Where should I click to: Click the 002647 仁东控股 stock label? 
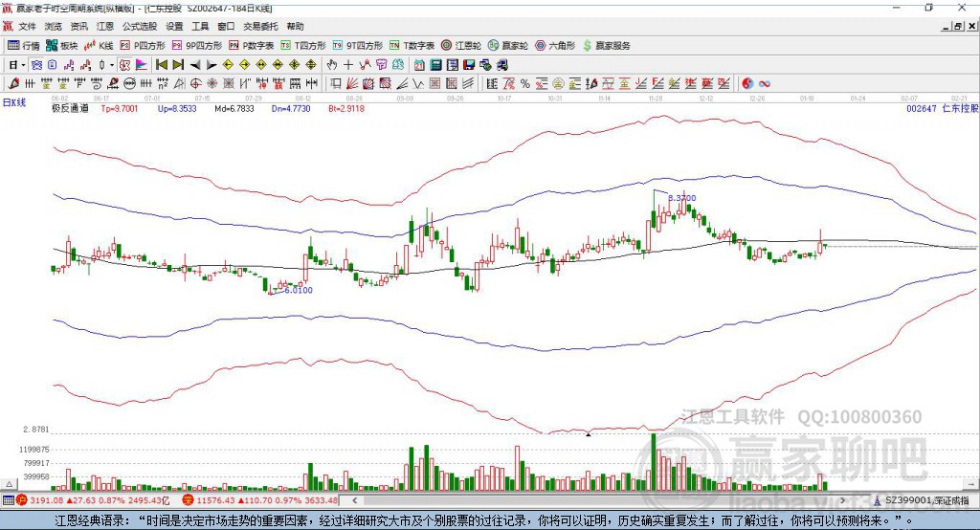tap(943, 108)
